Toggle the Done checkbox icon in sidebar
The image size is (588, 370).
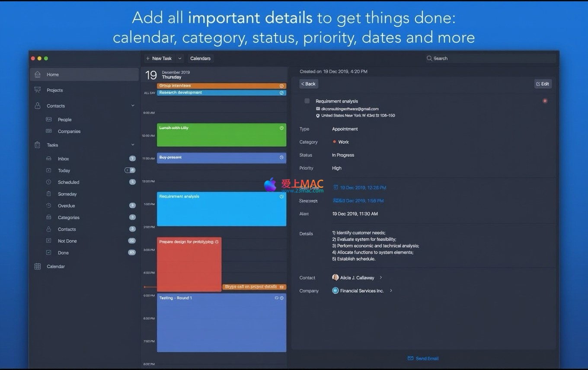click(49, 252)
